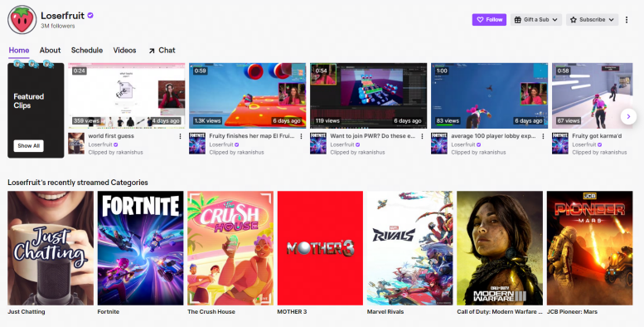Viewport: 644px width, 327px height.
Task: Pop out the Chat tab
Action: (x=162, y=50)
